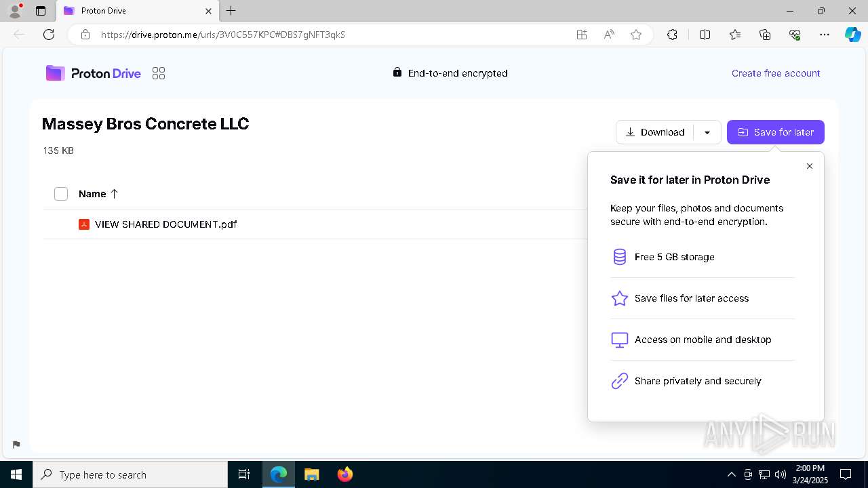Viewport: 868px width, 488px height.
Task: Click the browser back arrow
Action: [19, 35]
